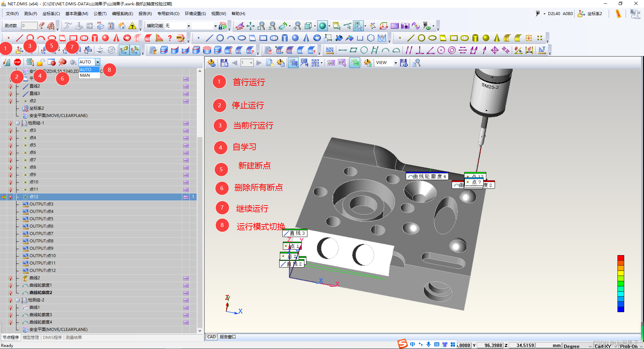
Task: Open the path editing icon
Action: coord(181,38)
